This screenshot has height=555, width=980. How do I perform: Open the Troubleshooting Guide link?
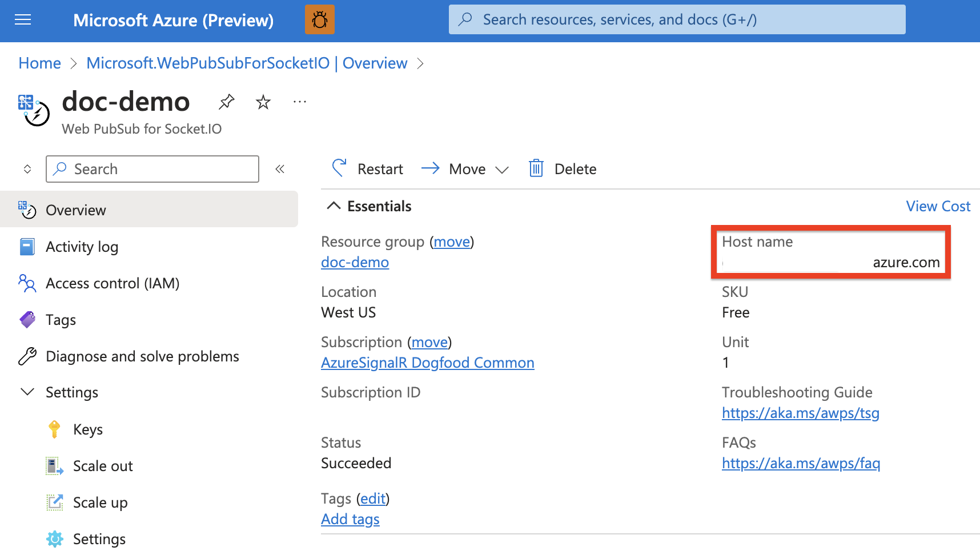800,413
